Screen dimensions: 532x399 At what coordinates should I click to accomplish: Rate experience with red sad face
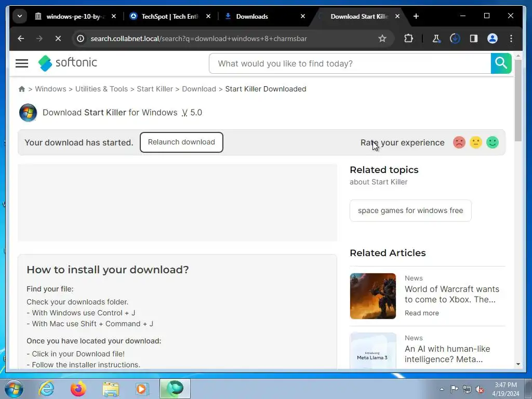(x=459, y=142)
